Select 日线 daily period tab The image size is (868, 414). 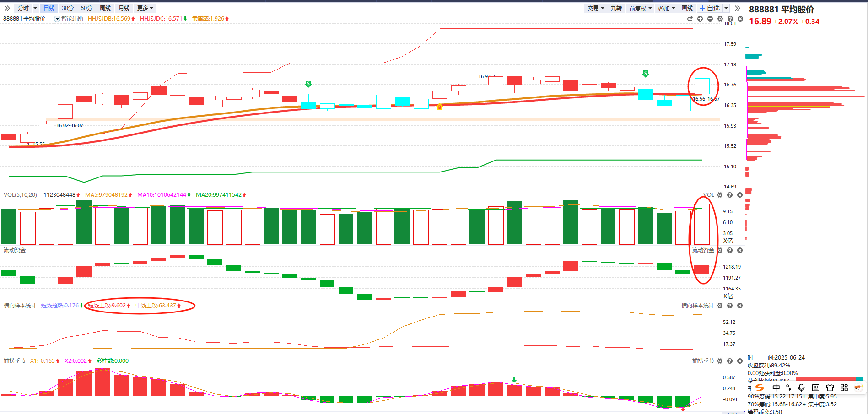tap(49, 8)
